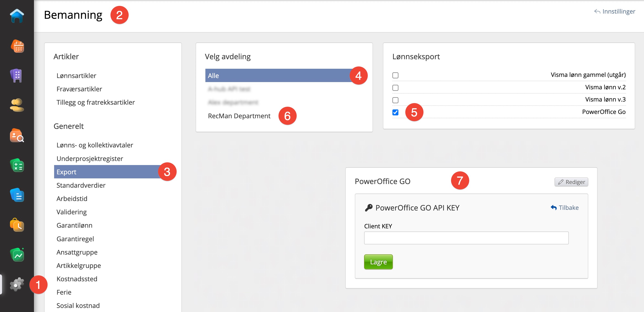Open the orange calendar icon in sidebar
The width and height of the screenshot is (644, 312).
[x=17, y=46]
